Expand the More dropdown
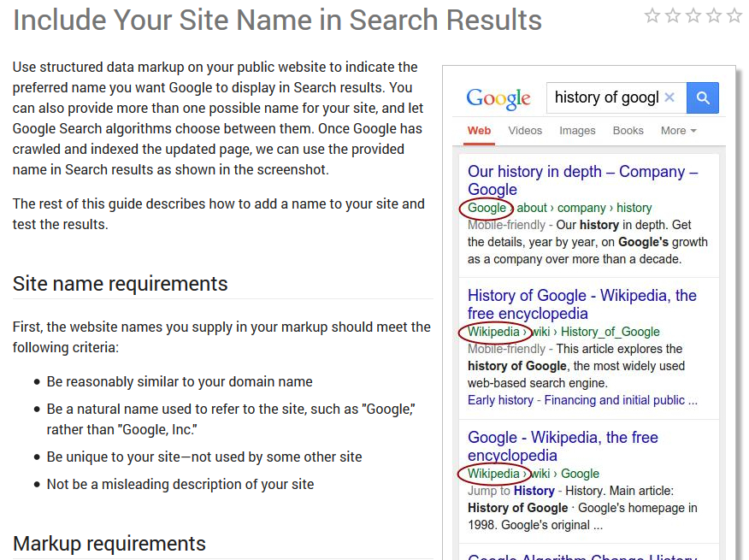Screen dimensions: 749x560 point(678,131)
